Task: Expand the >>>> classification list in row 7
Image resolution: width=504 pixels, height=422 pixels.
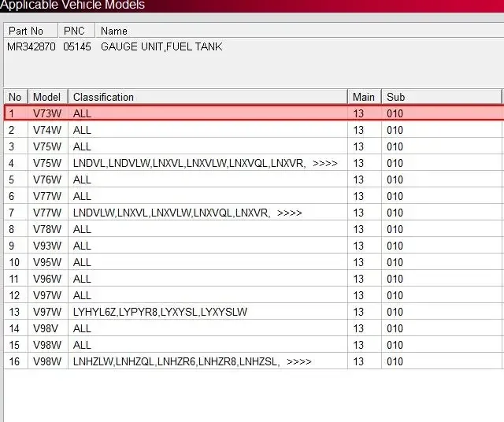Action: (x=289, y=213)
